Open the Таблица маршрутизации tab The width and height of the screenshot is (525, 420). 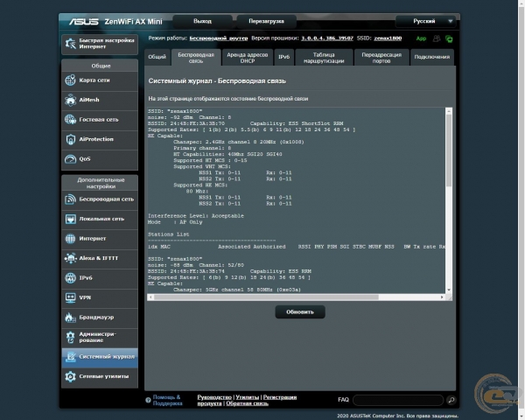pos(324,58)
